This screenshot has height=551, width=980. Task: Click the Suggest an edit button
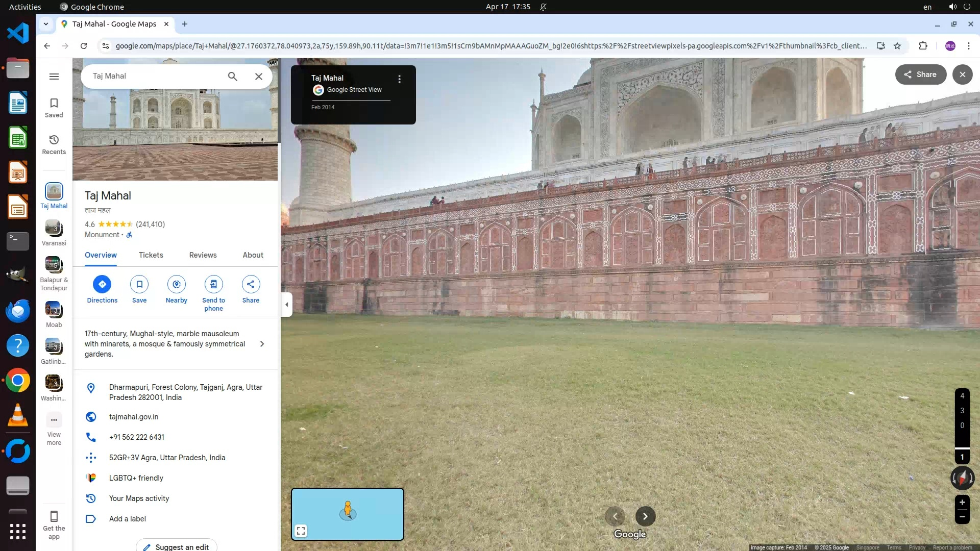click(176, 546)
